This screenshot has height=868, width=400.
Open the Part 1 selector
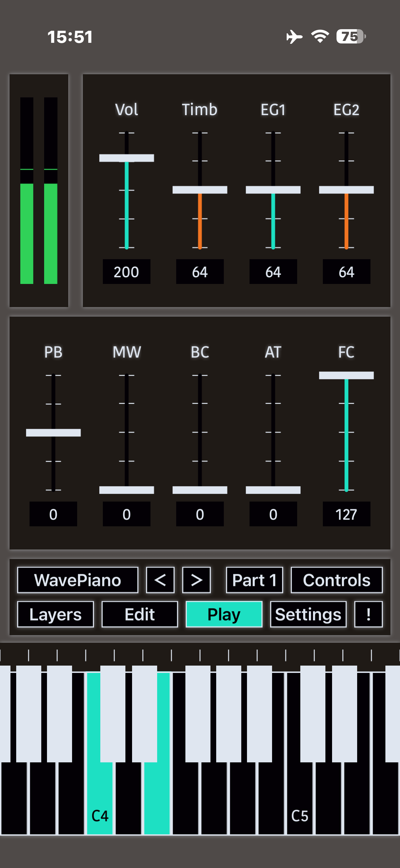pos(254,580)
